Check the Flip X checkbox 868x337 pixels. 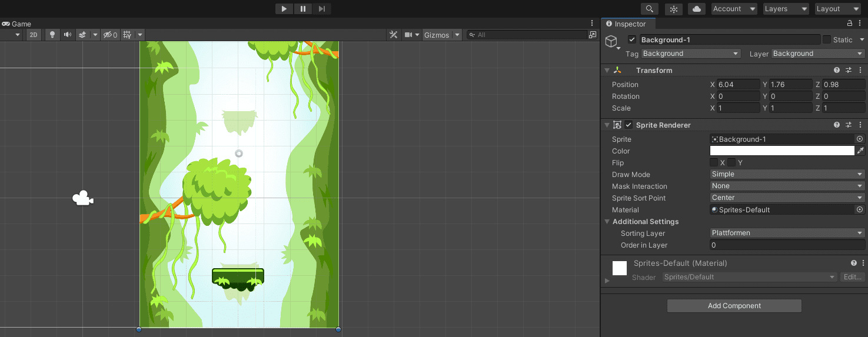tap(714, 162)
